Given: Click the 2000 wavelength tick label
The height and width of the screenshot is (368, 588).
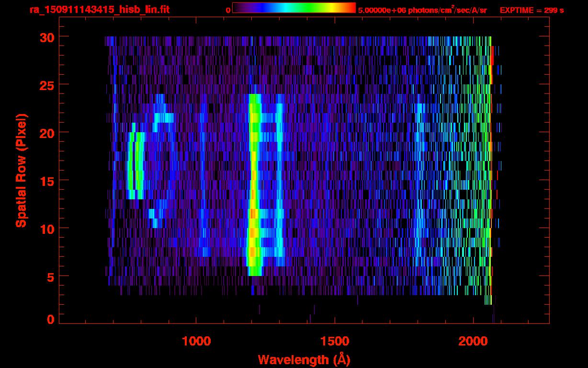Looking at the screenshot, I should point(473,341).
